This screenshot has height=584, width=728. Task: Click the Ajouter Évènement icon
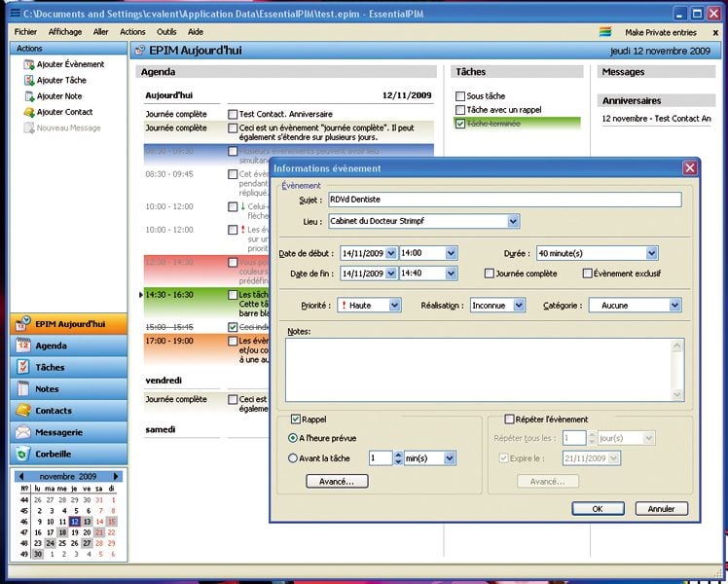tap(28, 64)
